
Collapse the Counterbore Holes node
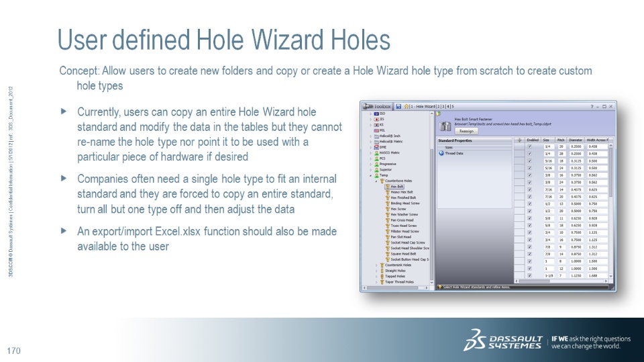point(376,181)
